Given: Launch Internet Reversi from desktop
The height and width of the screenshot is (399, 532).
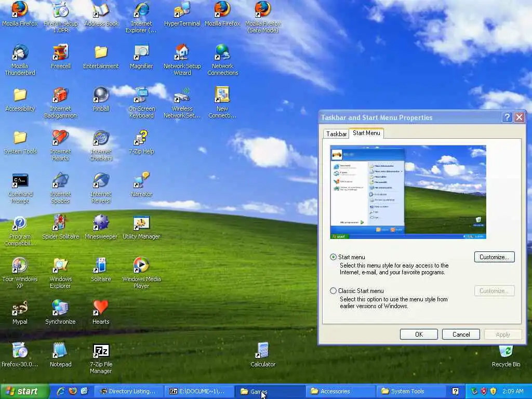Looking at the screenshot, I should pyautogui.click(x=101, y=188).
